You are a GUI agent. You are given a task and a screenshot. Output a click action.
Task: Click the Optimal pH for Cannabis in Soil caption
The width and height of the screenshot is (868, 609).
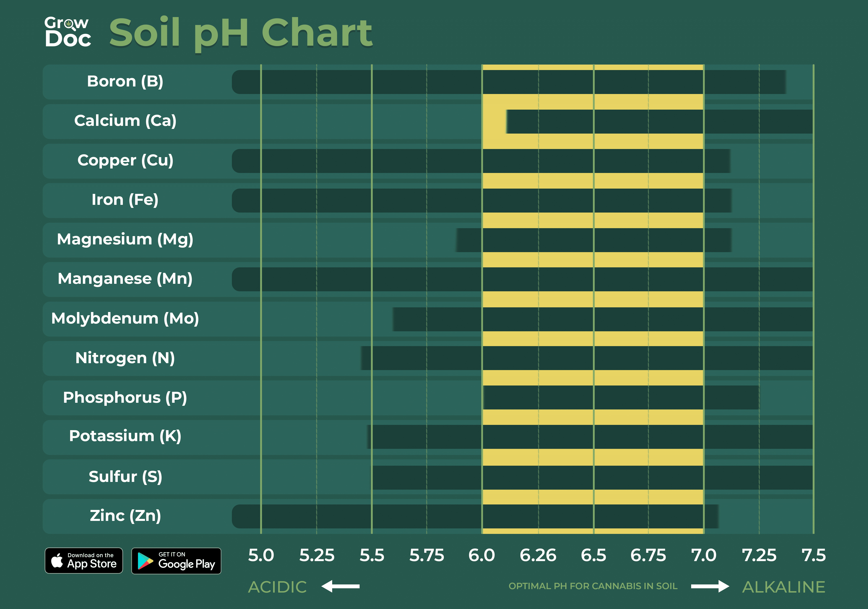(593, 586)
